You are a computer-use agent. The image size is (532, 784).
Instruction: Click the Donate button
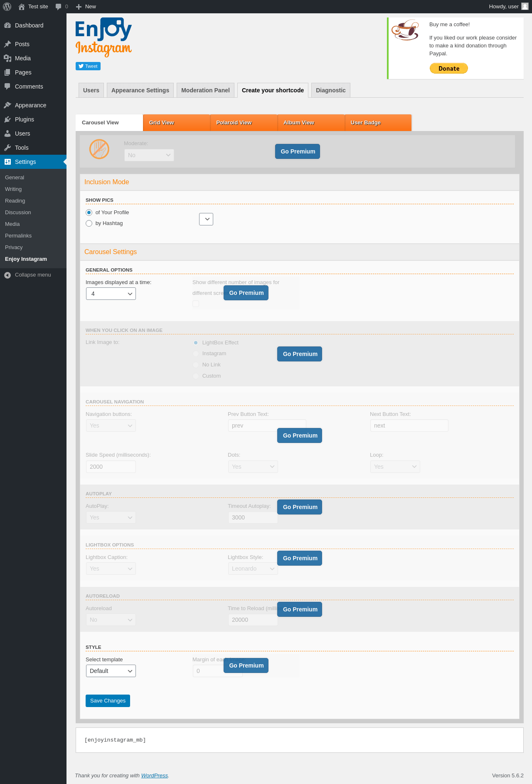coord(449,68)
